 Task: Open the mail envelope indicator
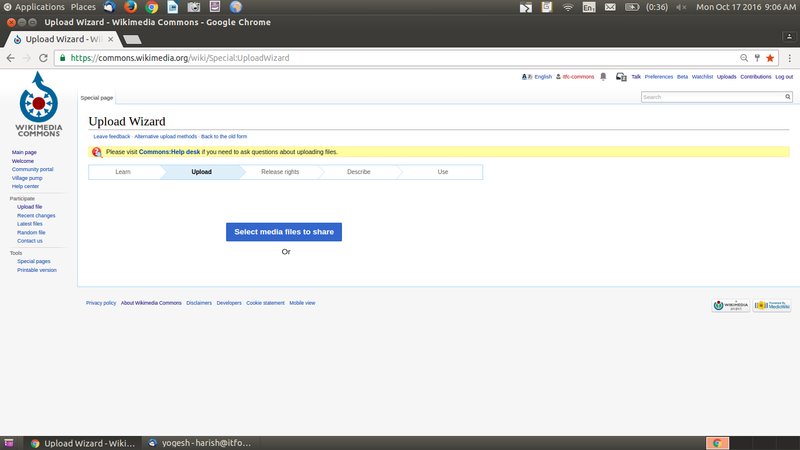coord(610,7)
